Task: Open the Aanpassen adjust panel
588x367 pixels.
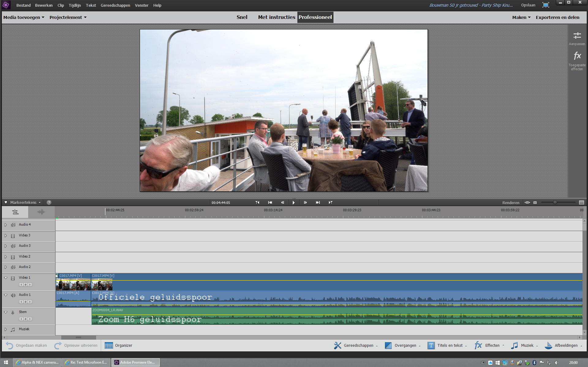Action: [x=577, y=39]
